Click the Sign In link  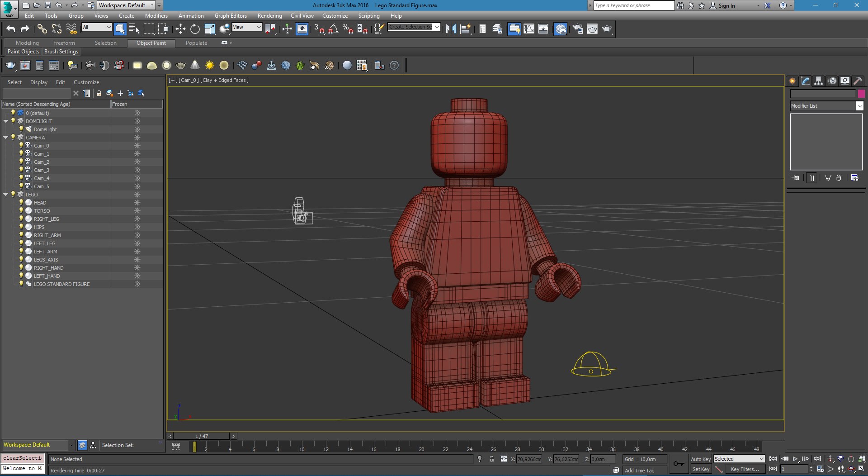pos(726,6)
